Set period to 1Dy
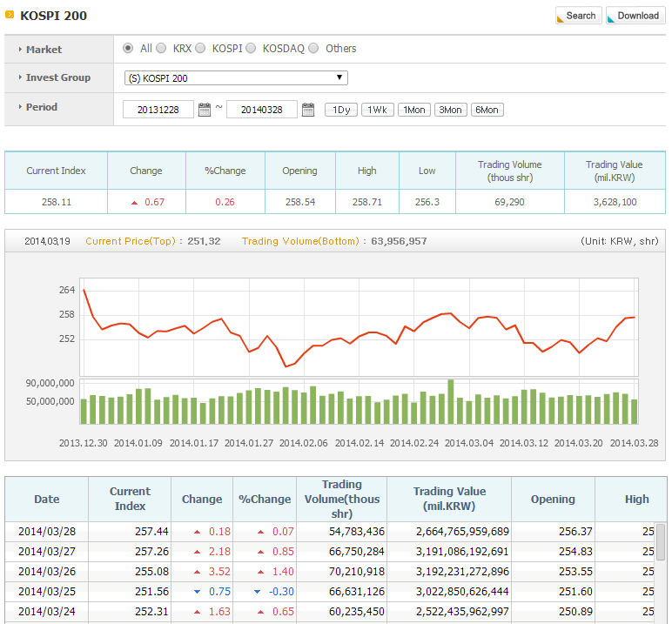Screen dimensions: 672x624 click(341, 110)
